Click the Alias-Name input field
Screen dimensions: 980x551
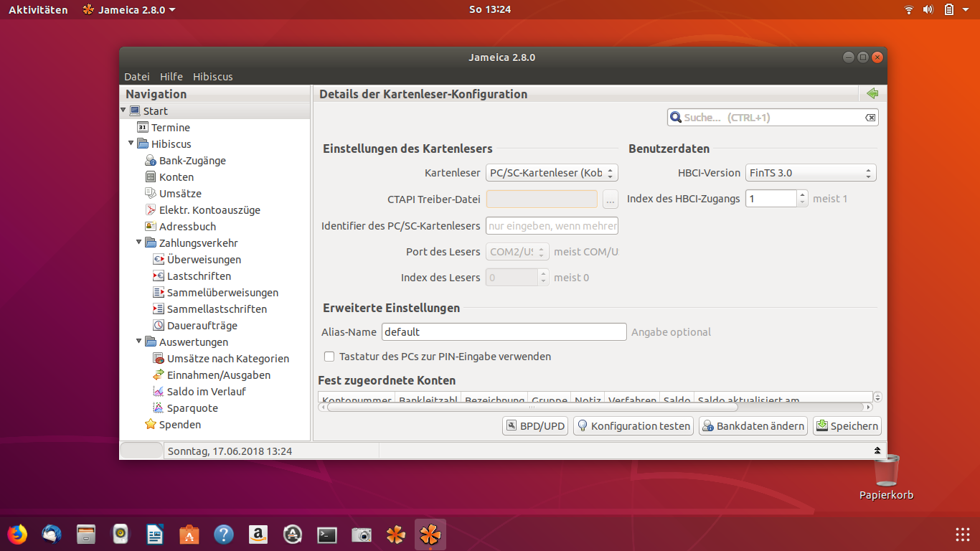point(504,332)
